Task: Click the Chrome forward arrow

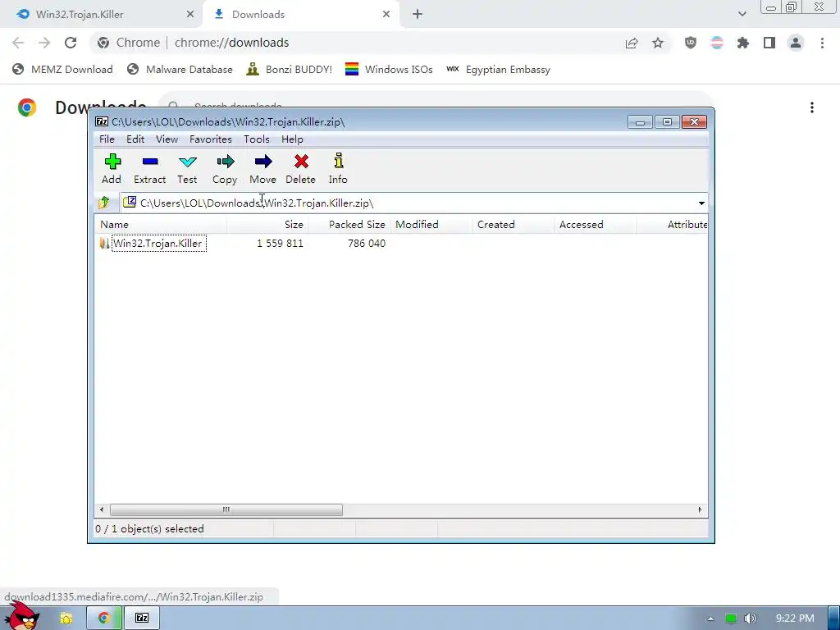Action: point(44,43)
